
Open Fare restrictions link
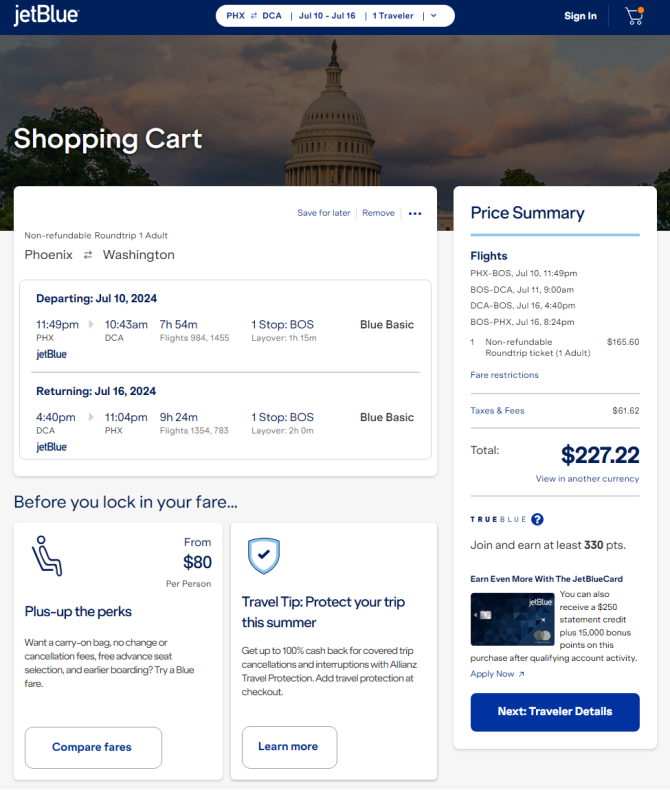click(x=504, y=375)
